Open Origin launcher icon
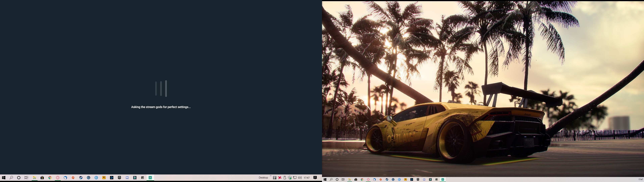Viewport: 644px width, 182px height. tap(73, 178)
